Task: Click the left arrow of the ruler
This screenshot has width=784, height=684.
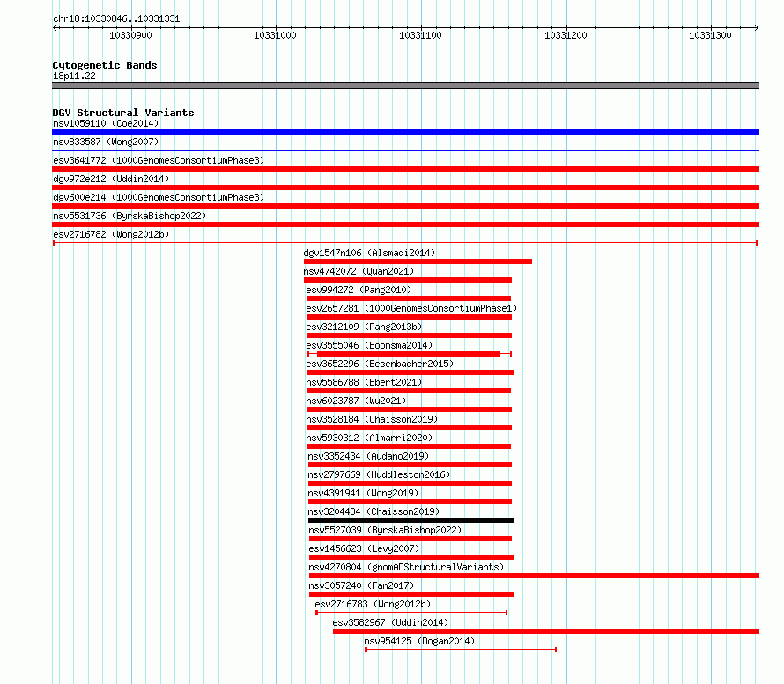Action: [x=55, y=27]
